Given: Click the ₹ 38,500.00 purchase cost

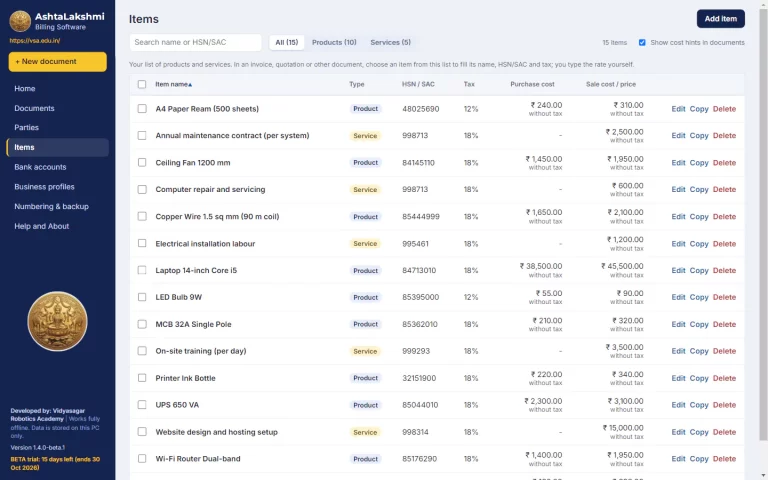Looking at the screenshot, I should [541, 266].
